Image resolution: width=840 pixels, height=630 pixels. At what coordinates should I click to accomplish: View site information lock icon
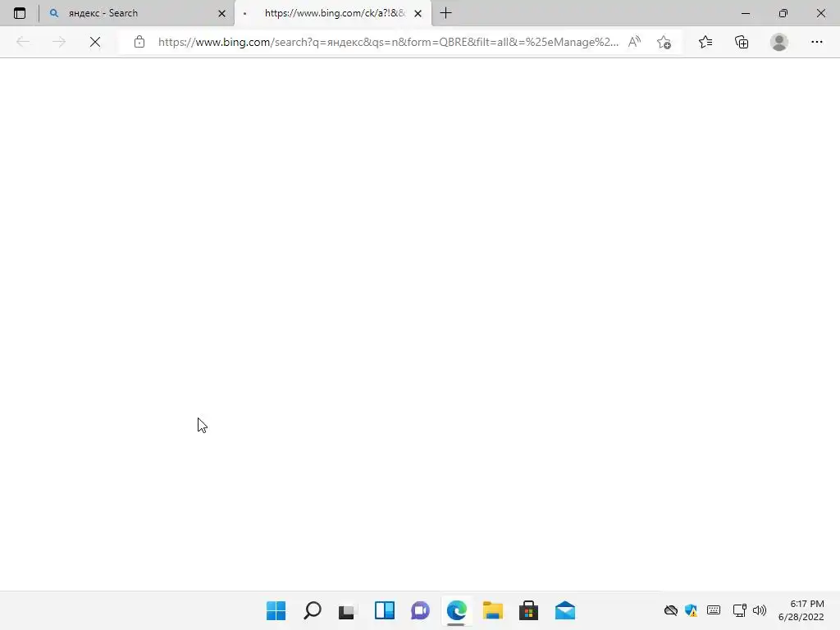pyautogui.click(x=139, y=42)
